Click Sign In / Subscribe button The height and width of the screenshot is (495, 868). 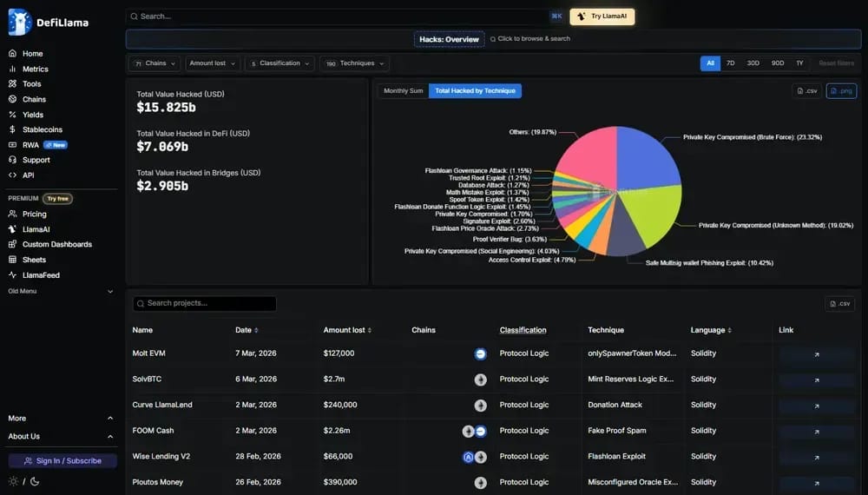62,460
